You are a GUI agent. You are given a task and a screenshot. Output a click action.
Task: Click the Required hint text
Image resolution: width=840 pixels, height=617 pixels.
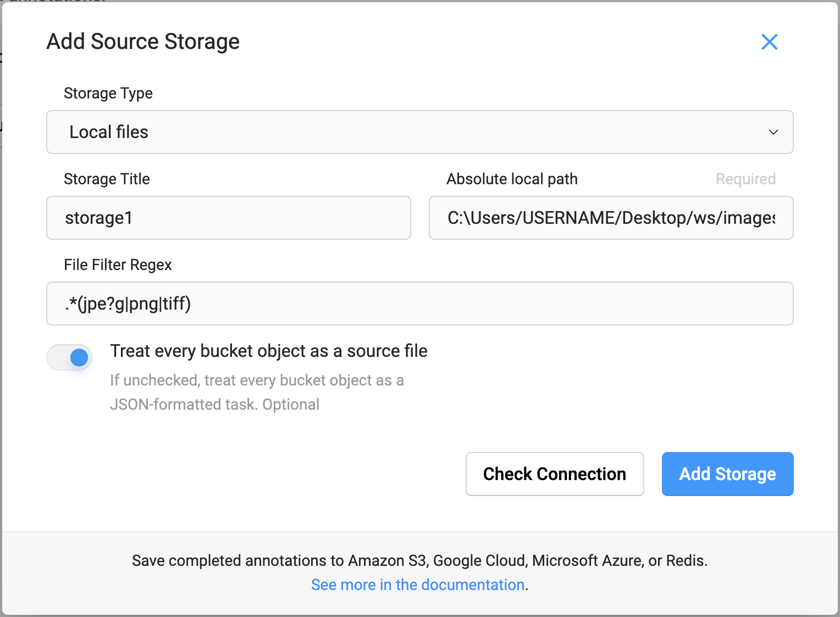click(x=745, y=179)
